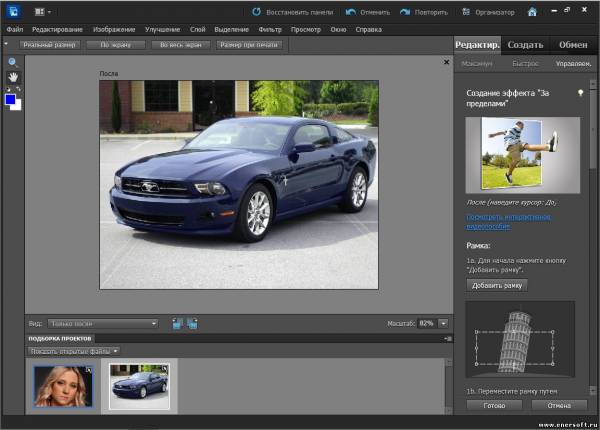Open the Справка menu
Image resolution: width=600 pixels, height=430 pixels.
(368, 29)
